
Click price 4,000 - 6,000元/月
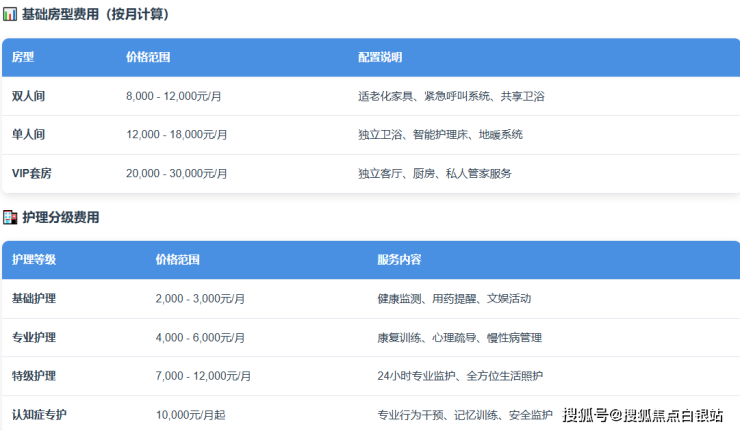coord(200,338)
